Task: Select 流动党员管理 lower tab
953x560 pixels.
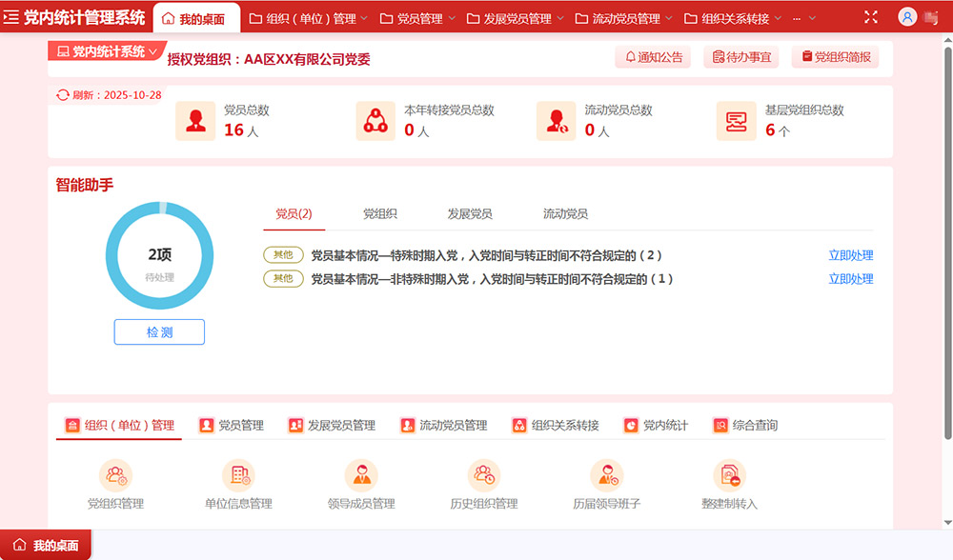Action: click(x=444, y=425)
